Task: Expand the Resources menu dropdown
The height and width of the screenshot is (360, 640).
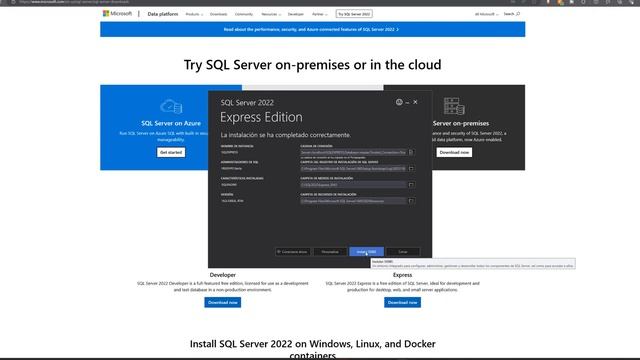Action: point(271,14)
